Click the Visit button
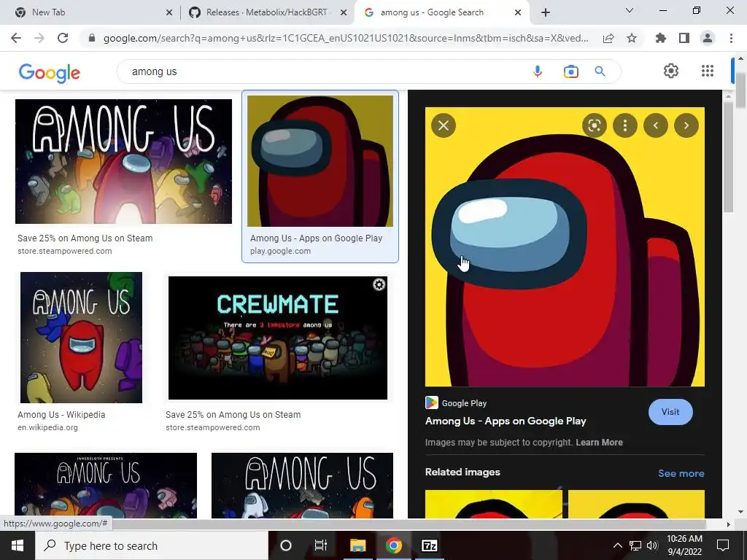747x560 pixels. [x=670, y=412]
